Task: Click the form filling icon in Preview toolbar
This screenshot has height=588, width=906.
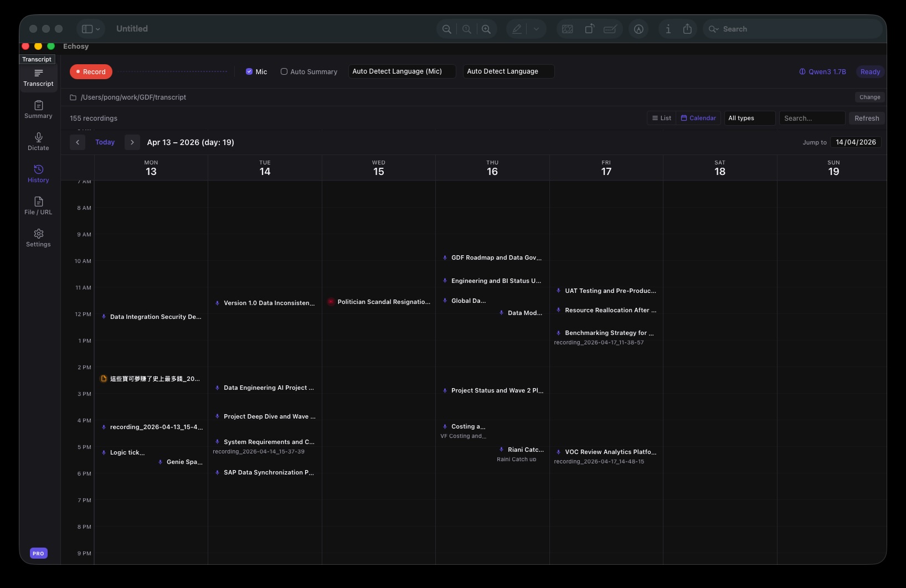Action: tap(610, 29)
